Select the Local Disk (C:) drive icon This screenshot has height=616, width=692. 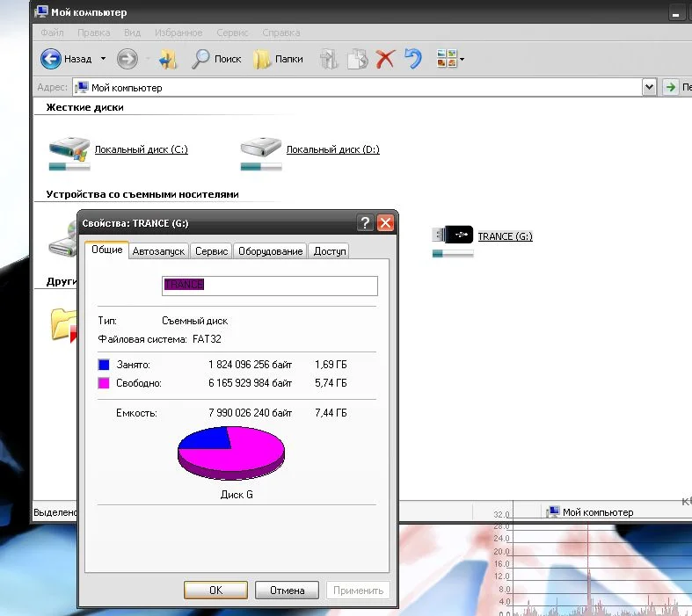click(x=69, y=149)
